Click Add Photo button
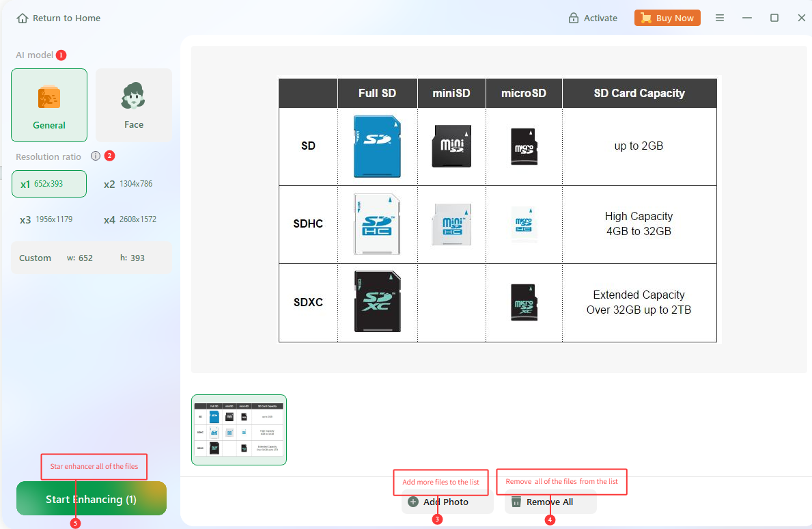This screenshot has width=812, height=529. [447, 502]
